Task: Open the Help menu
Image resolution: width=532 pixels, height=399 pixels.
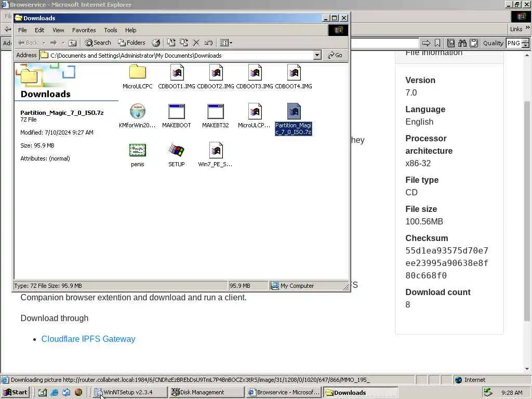Action: point(130,30)
